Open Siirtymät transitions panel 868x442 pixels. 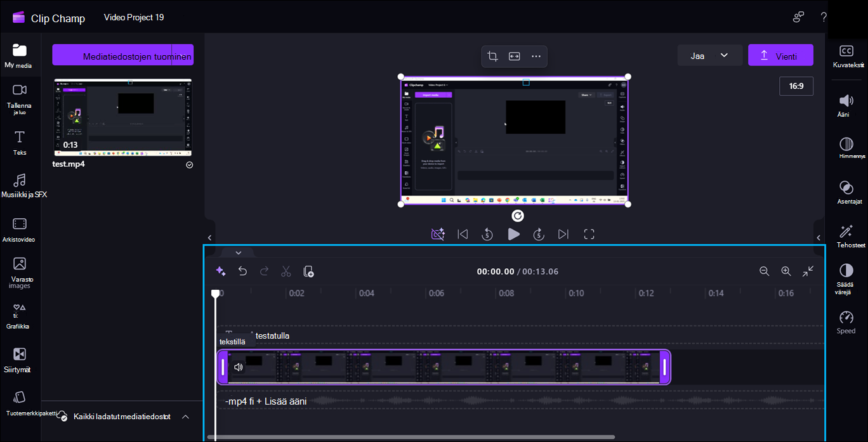19,360
